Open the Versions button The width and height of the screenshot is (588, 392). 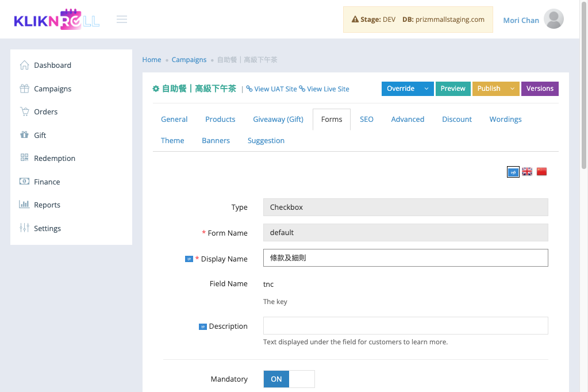540,89
